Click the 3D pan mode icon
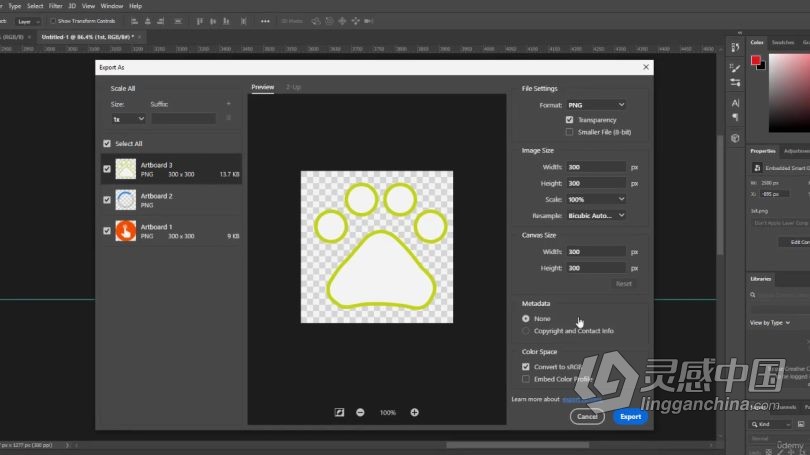The image size is (810, 455). pos(342,21)
